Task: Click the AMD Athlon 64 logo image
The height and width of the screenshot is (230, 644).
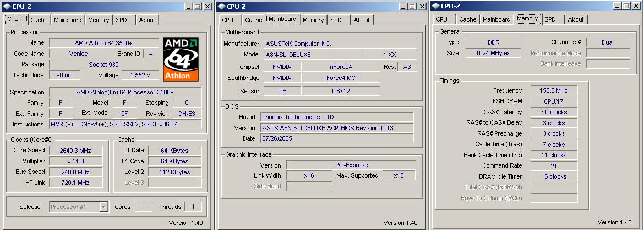Action: pyautogui.click(x=181, y=59)
